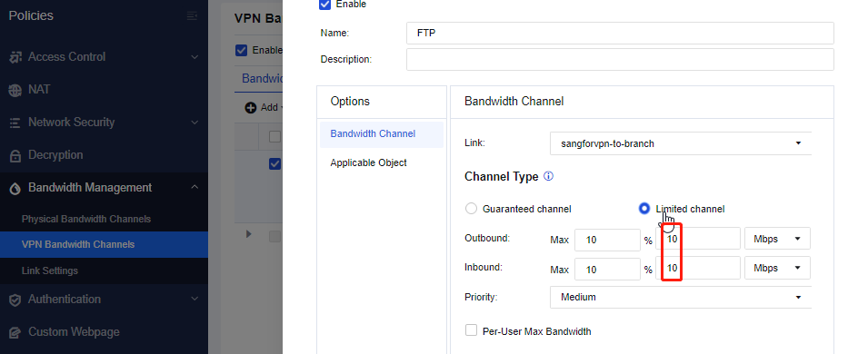Expand the Network Security menu chevron
868x354 pixels.
pyautogui.click(x=195, y=123)
